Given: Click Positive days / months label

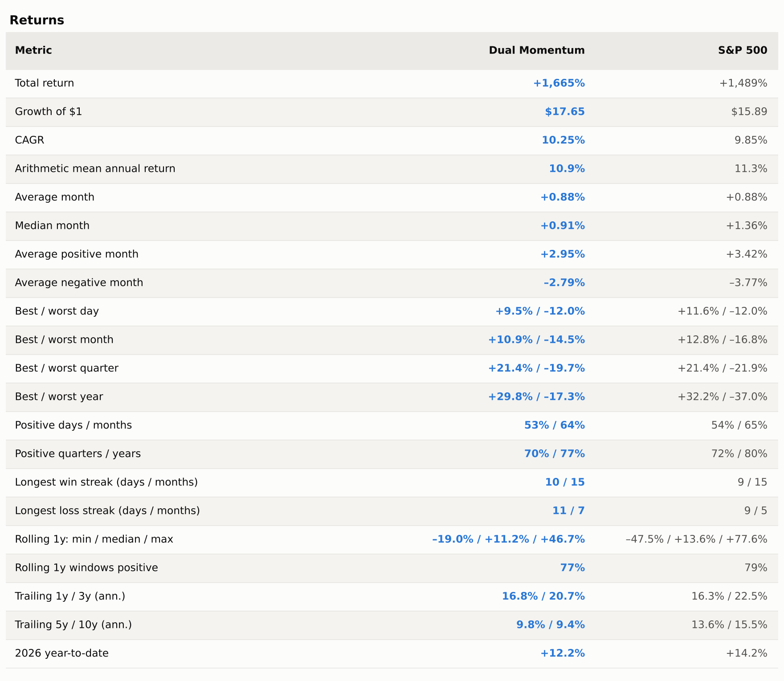Looking at the screenshot, I should tap(73, 425).
